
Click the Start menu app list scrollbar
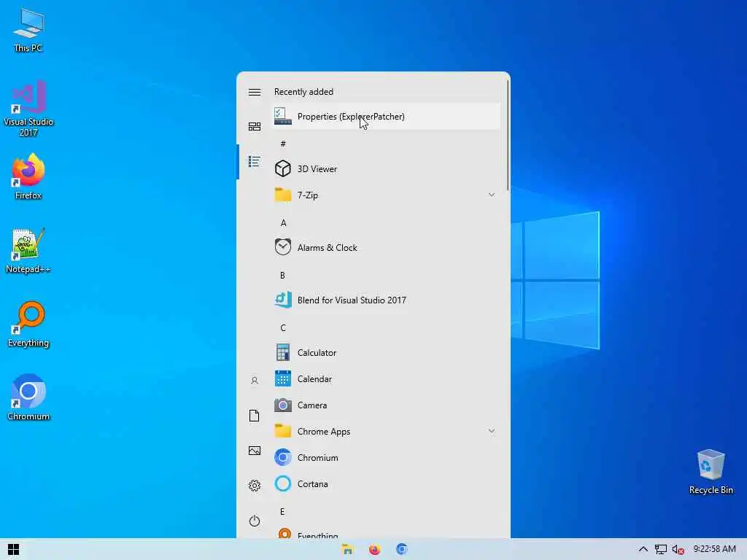pos(508,136)
